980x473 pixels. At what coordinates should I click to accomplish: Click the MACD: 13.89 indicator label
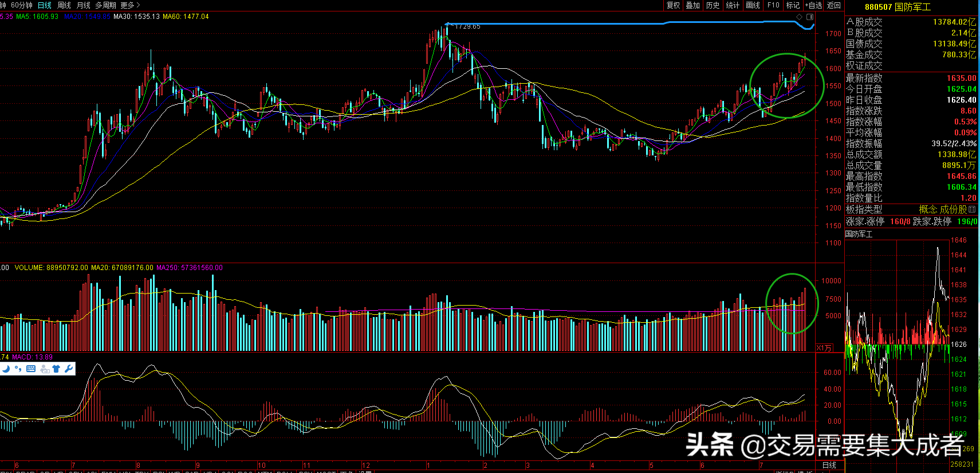click(32, 357)
